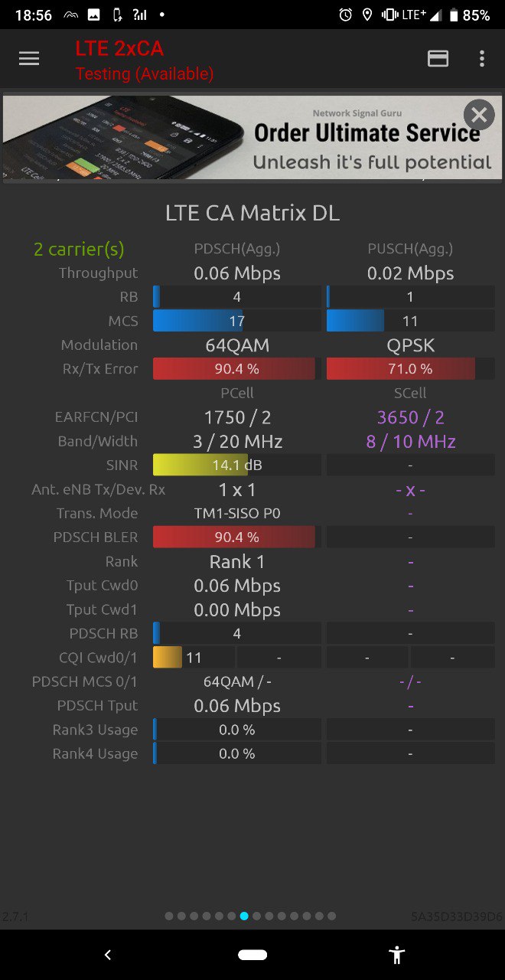Tap the SINR 14.1 dB bar
This screenshot has height=980, width=505.
coord(237,465)
